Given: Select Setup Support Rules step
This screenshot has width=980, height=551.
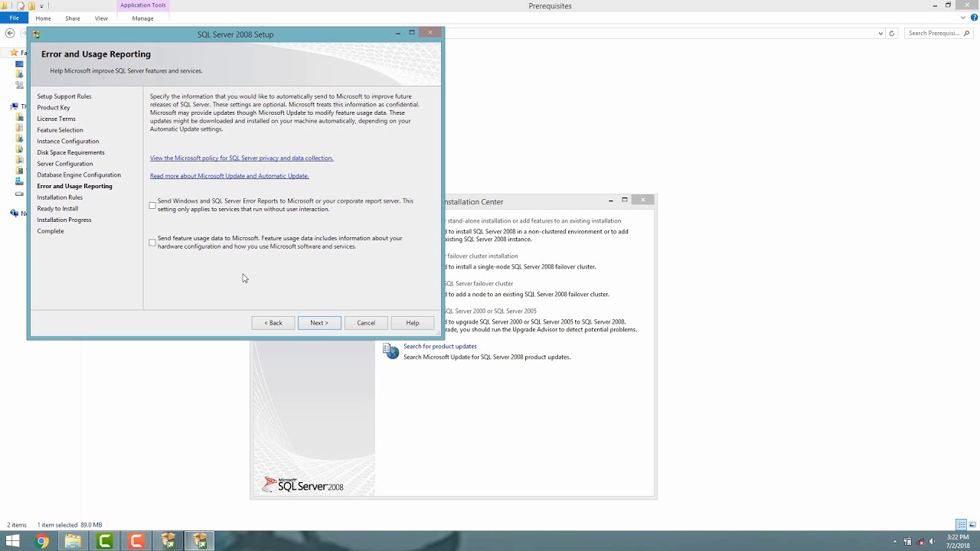Looking at the screenshot, I should pyautogui.click(x=64, y=96).
